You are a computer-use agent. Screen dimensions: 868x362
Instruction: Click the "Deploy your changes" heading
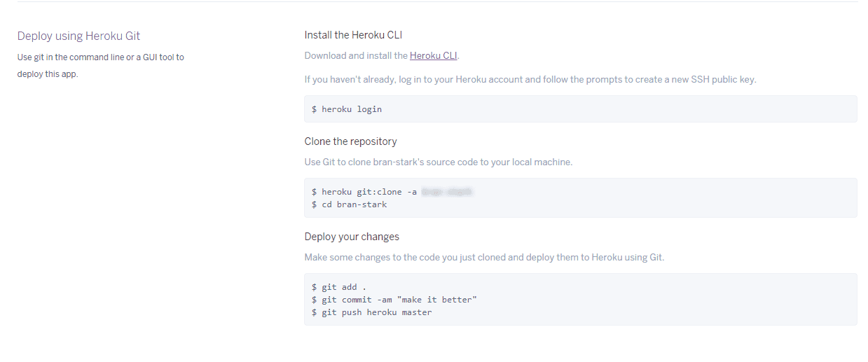pyautogui.click(x=352, y=237)
